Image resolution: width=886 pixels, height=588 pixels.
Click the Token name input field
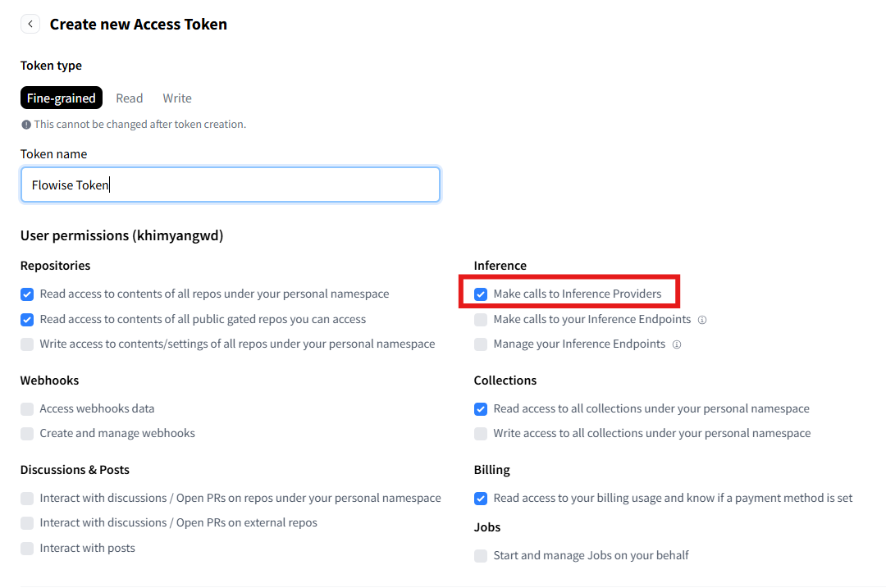230,185
